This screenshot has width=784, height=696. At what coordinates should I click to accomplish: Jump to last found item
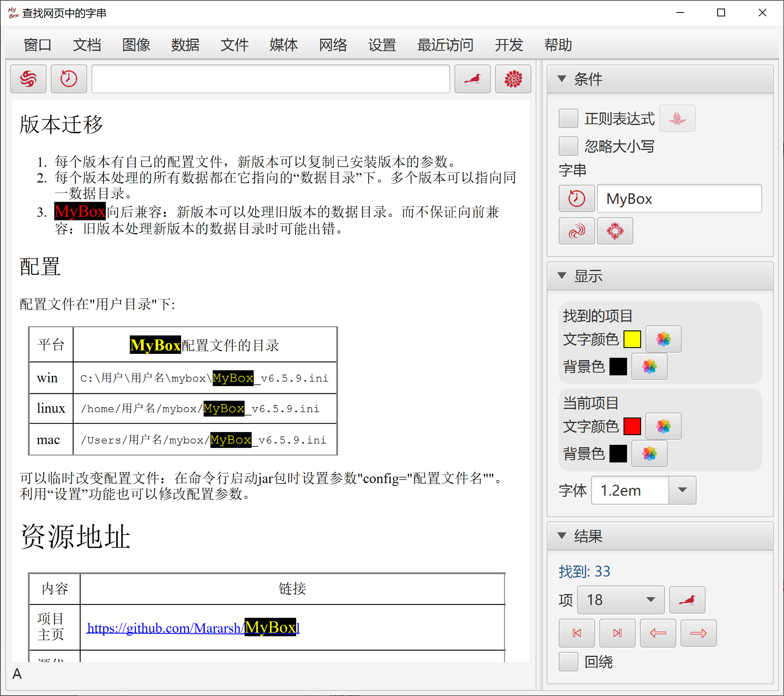pyautogui.click(x=617, y=633)
